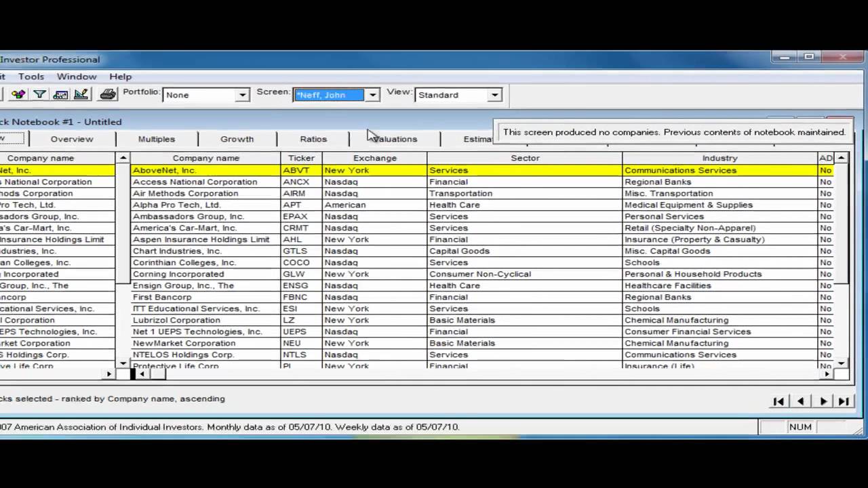This screenshot has width=868, height=488.
Task: Select Corning Incorporated cell
Action: point(205,274)
